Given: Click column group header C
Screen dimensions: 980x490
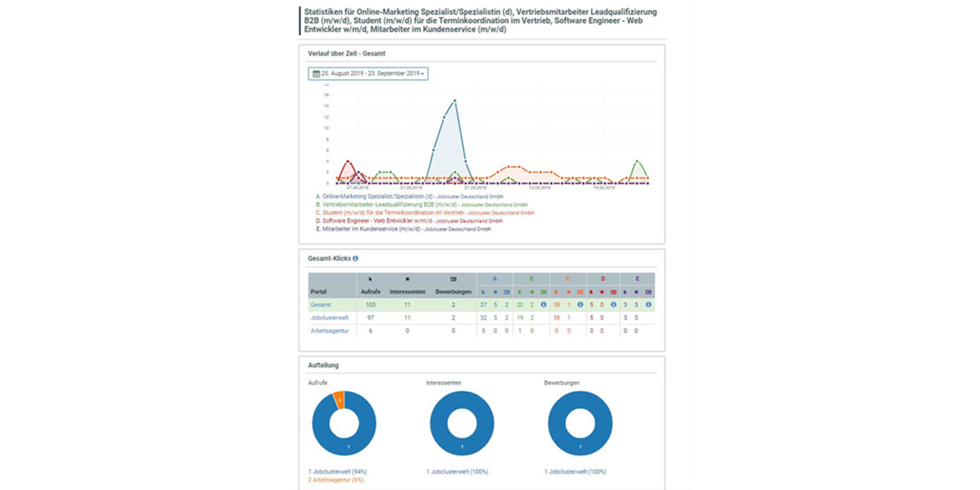Looking at the screenshot, I should (568, 279).
